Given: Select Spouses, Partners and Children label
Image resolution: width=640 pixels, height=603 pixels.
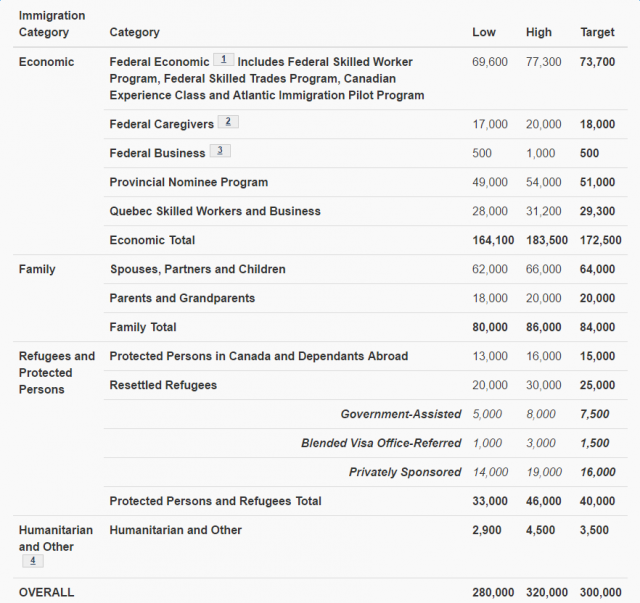Looking at the screenshot, I should point(197,269).
